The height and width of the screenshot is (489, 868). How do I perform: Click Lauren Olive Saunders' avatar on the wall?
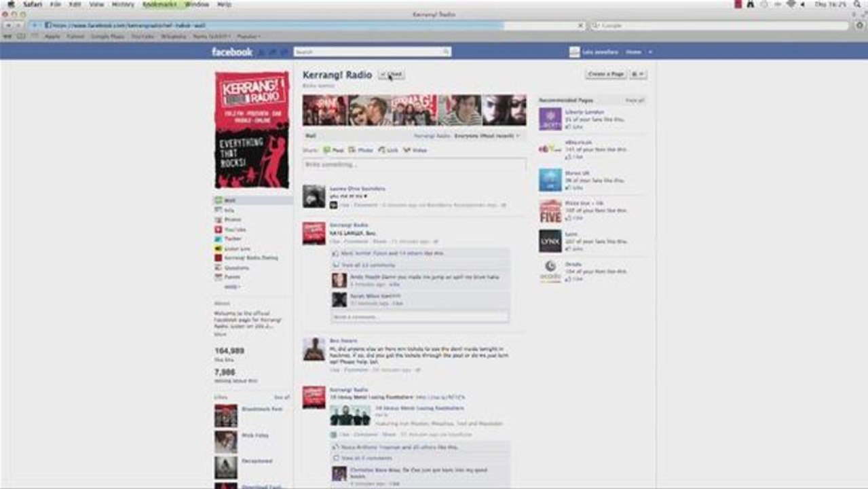pyautogui.click(x=314, y=196)
